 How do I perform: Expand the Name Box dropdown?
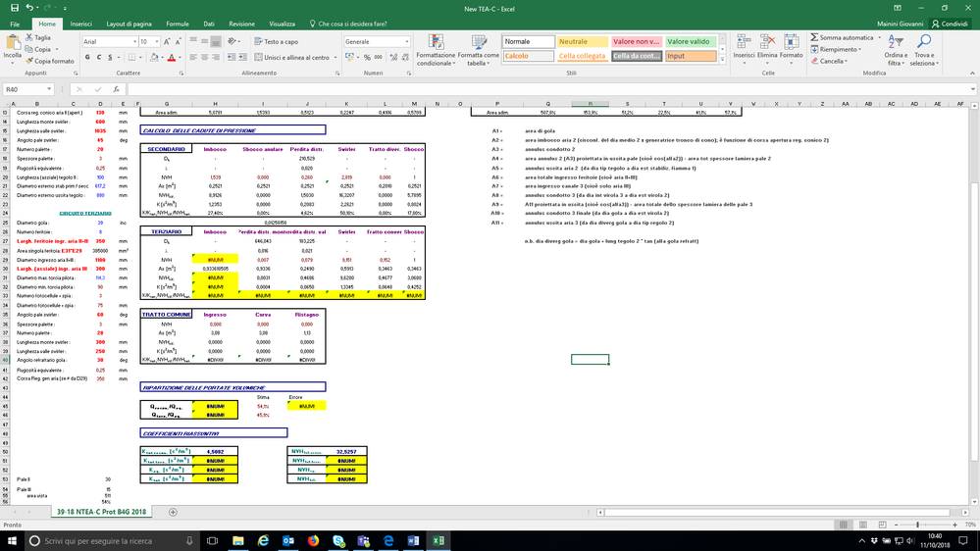tap(49, 89)
